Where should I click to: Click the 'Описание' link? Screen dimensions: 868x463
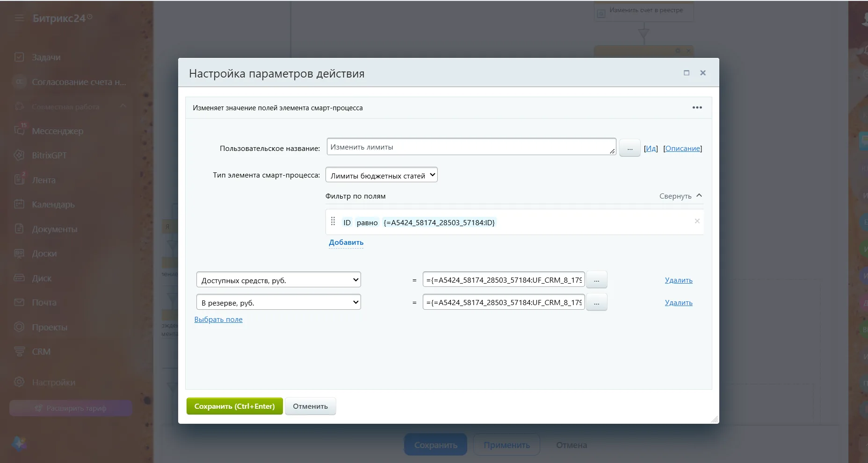coord(682,149)
